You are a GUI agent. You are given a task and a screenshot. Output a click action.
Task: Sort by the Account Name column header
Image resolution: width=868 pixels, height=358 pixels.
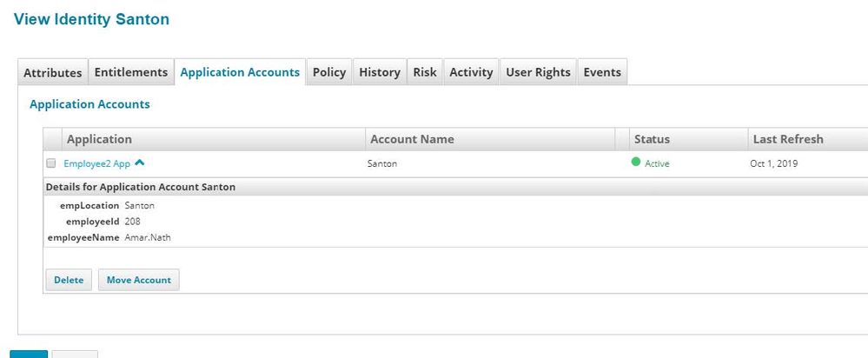pyautogui.click(x=412, y=139)
